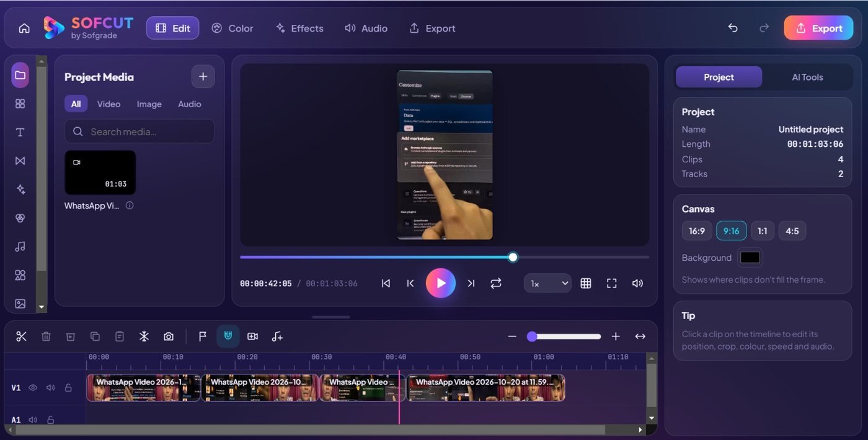Image resolution: width=868 pixels, height=440 pixels.
Task: Show All media filter
Action: (76, 103)
